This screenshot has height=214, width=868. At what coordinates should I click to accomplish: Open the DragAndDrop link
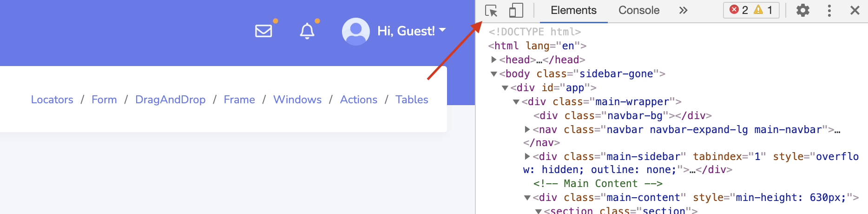click(x=171, y=100)
